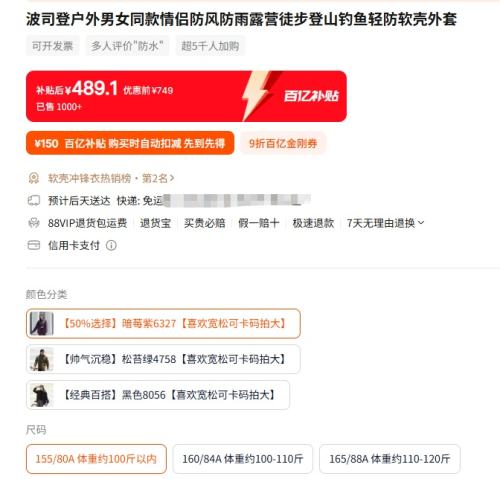Viewport: 500px width, 479px height.
Task: Expand the 7天无理由退换 chevron
Action: tap(421, 223)
